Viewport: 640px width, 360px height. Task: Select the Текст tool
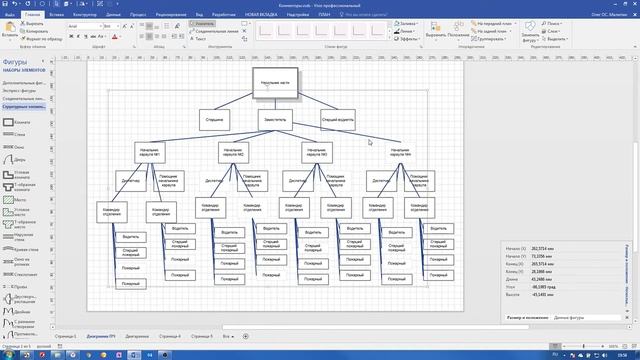198,39
